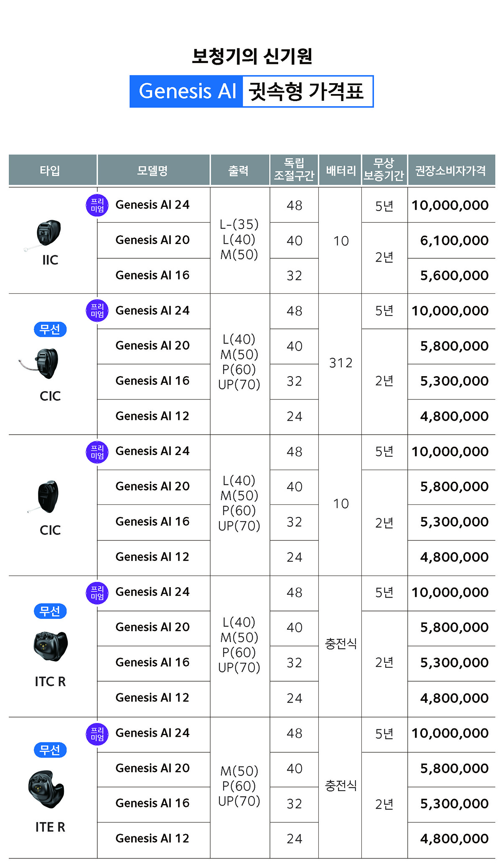Click the blue Genesis AI title label

coord(187,92)
